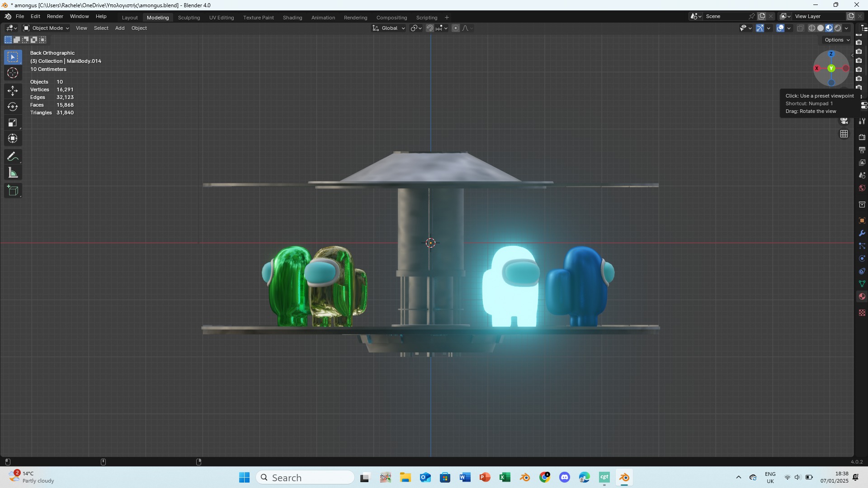
Task: Switch to Material Preview shading
Action: [x=829, y=28]
